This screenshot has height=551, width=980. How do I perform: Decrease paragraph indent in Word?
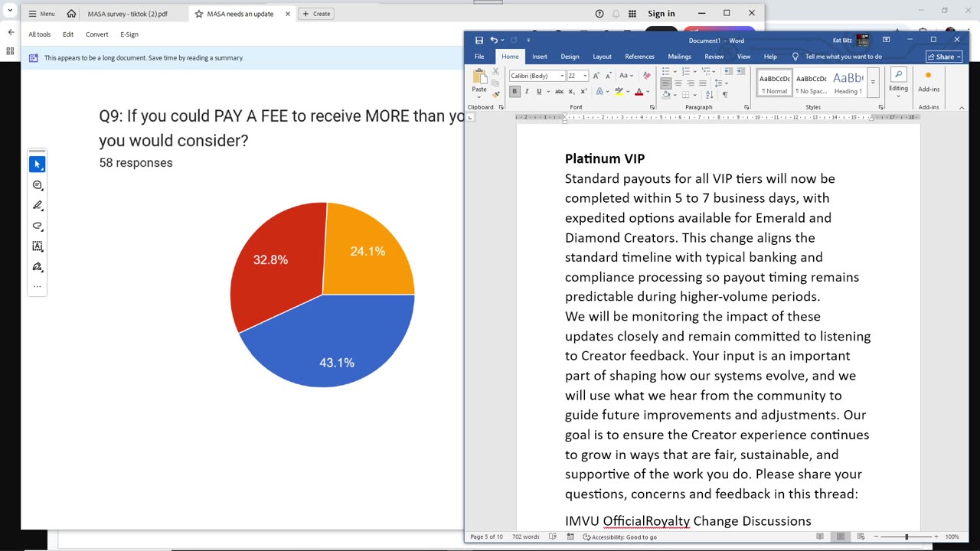(x=727, y=71)
